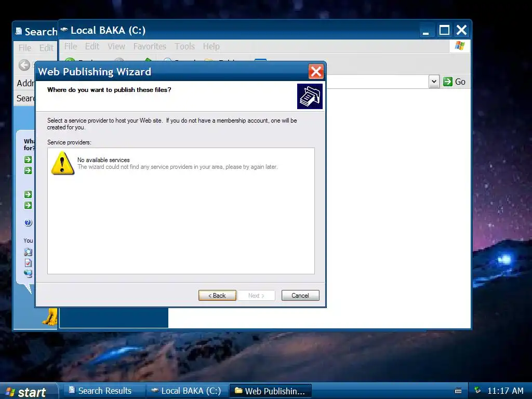Click the yellow search companion dog
Image resolution: width=532 pixels, height=399 pixels.
50,317
